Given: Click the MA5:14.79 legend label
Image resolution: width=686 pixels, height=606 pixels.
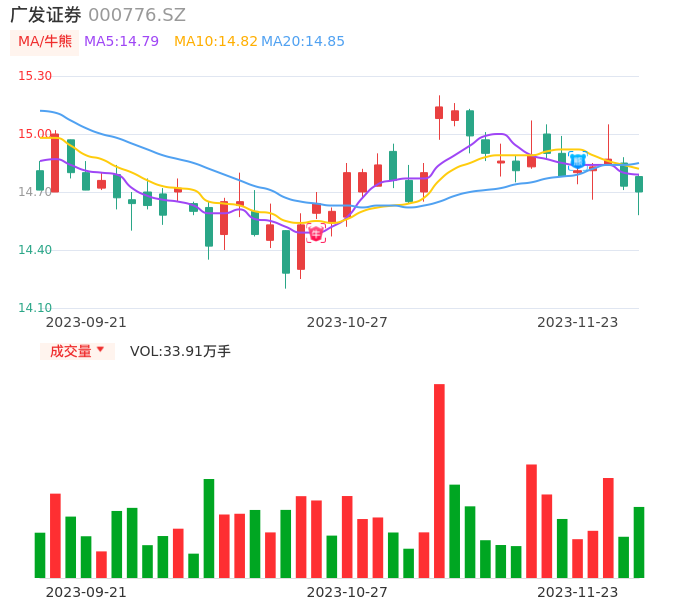Looking at the screenshot, I should tap(121, 42).
